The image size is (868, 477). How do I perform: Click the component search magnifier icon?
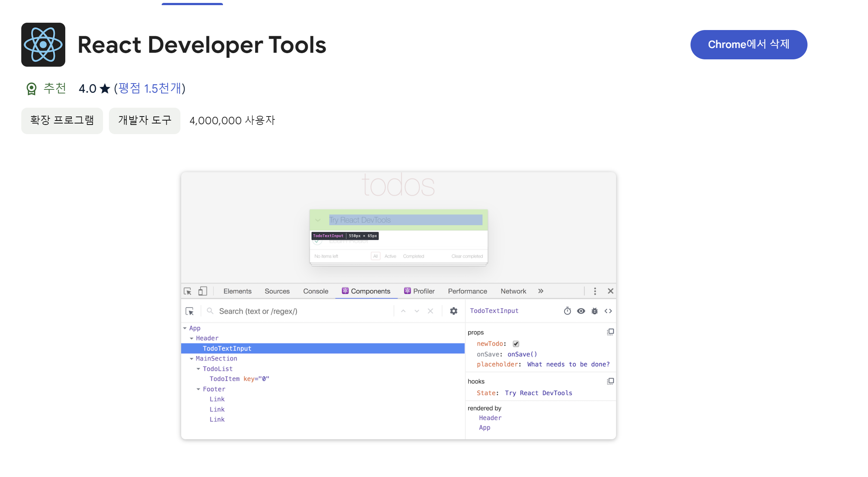[210, 311]
